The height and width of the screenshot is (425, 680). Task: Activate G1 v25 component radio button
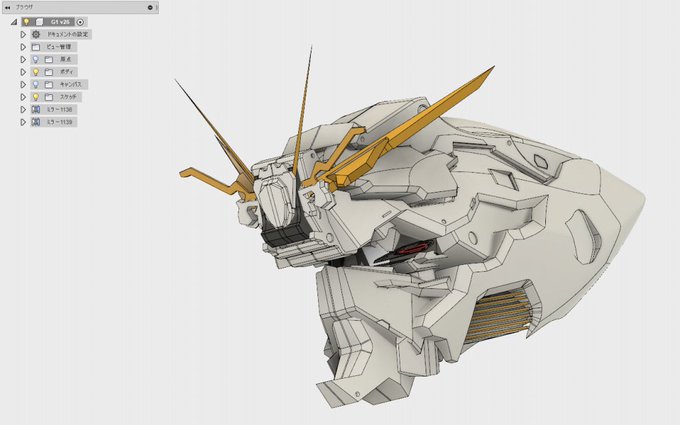(x=80, y=22)
